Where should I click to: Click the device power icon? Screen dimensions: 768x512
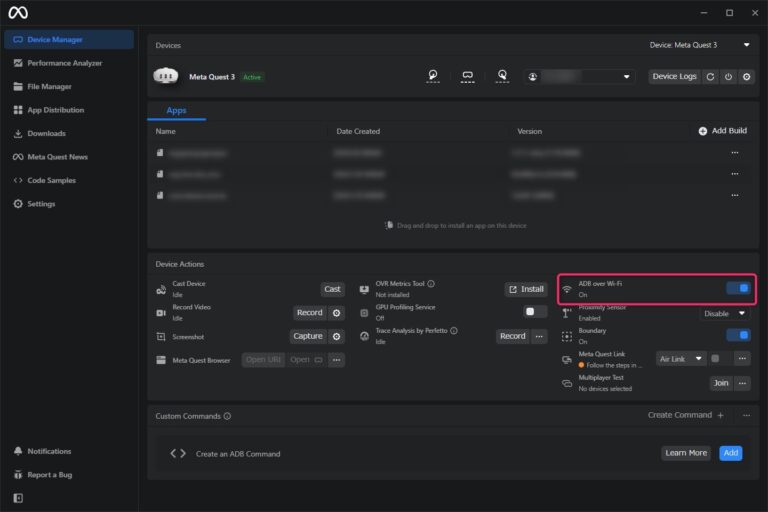click(x=728, y=76)
